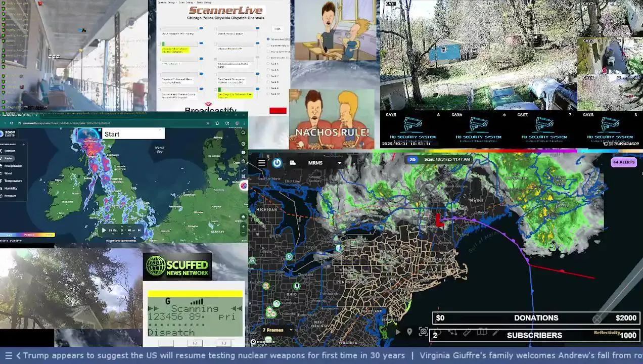Reload the Zoom Earth browser page
Image resolution: width=643 pixels, height=364 pixels.
pyautogui.click(x=11, y=123)
